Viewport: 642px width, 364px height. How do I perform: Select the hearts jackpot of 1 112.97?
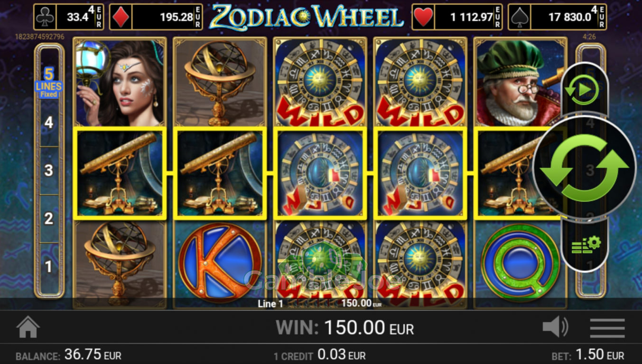click(457, 17)
